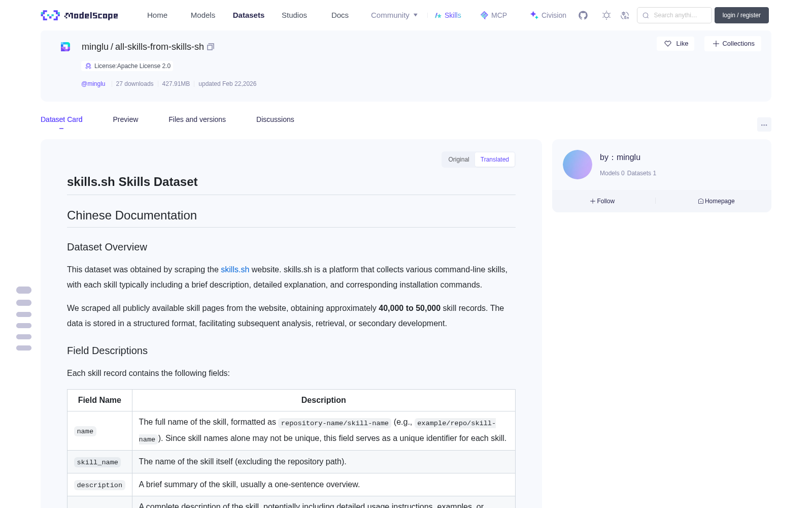Screen dimensions: 812x508
Task: Click the dataset title minglu / all-skills-from-skills-sh
Action: point(143,47)
